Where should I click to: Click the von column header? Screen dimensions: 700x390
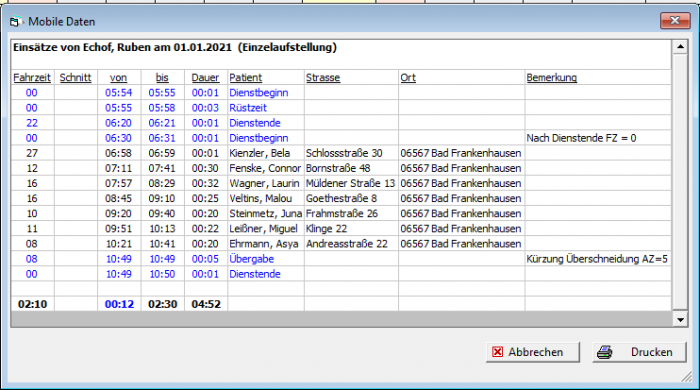118,78
